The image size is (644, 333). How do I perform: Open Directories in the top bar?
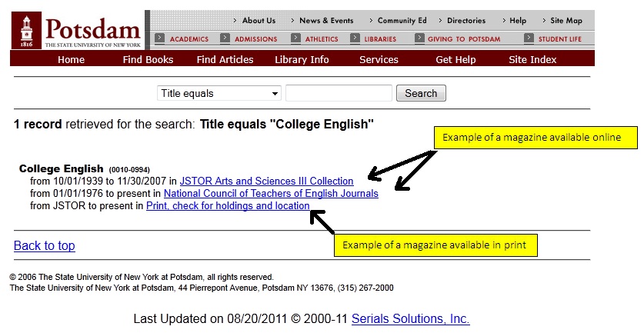(466, 21)
